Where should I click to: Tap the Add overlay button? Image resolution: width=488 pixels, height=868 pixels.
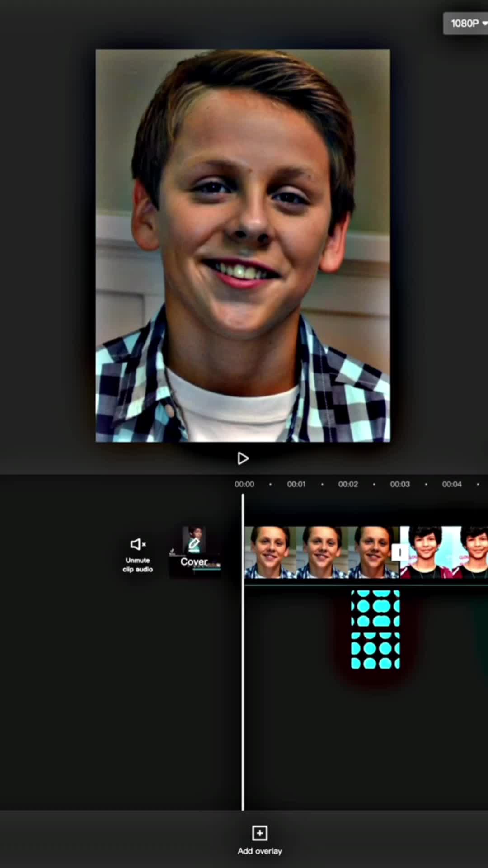click(x=260, y=840)
